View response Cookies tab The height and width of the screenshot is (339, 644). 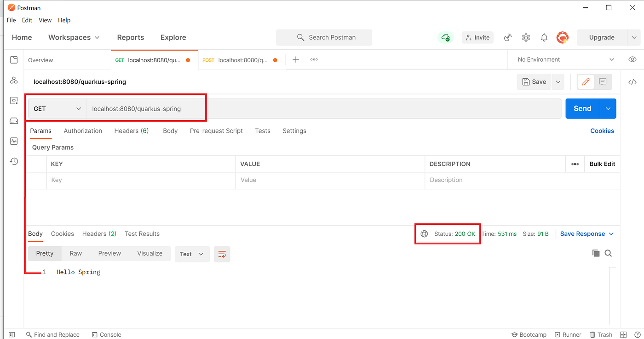click(x=63, y=234)
